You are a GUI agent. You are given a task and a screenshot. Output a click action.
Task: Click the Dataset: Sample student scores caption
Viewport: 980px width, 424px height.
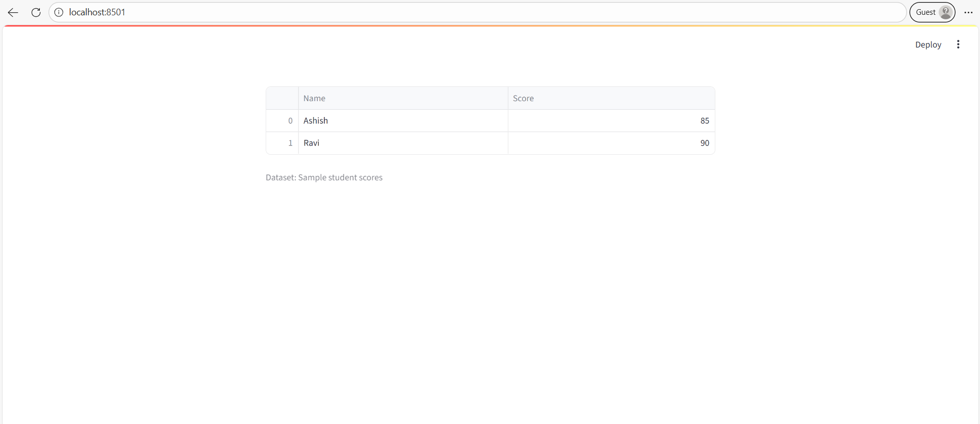[324, 177]
